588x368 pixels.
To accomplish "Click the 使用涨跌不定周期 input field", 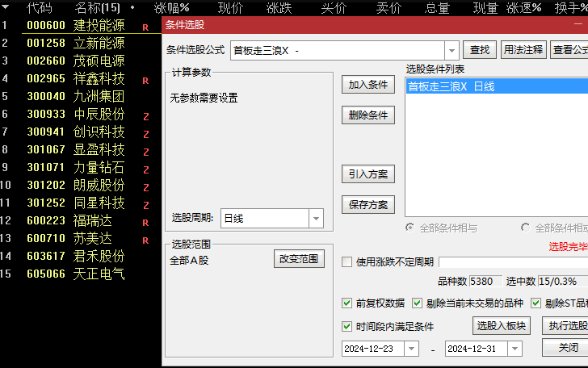I will coord(514,262).
